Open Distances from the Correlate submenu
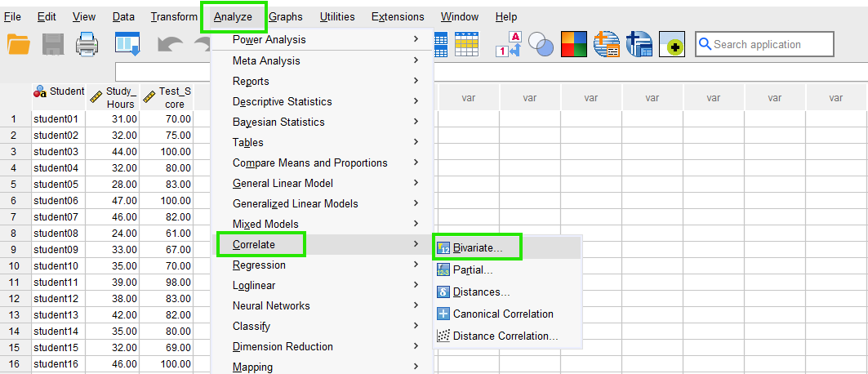Screen dimensions: 868x374 pyautogui.click(x=481, y=292)
